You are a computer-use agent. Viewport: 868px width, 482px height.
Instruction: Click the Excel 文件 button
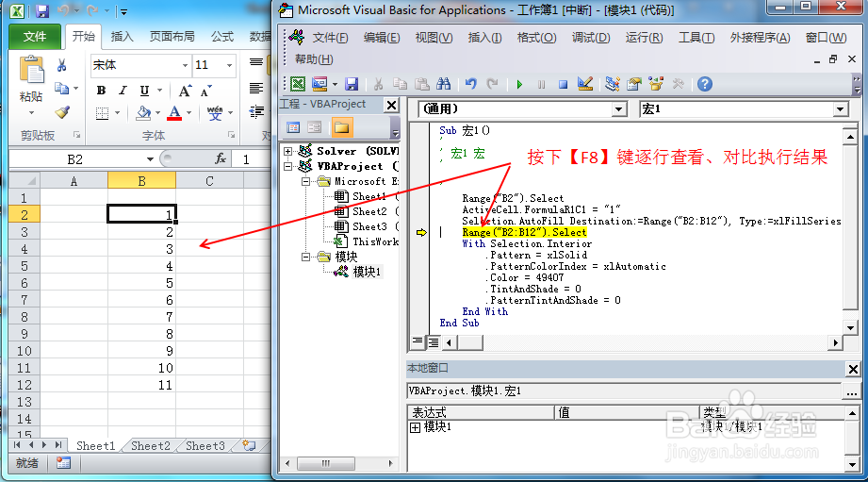[x=35, y=37]
